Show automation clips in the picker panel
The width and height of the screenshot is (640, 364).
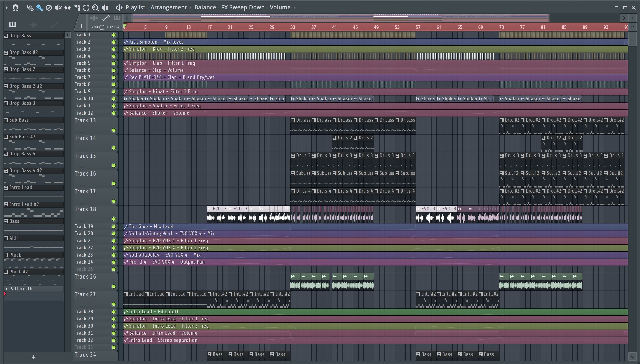click(54, 24)
